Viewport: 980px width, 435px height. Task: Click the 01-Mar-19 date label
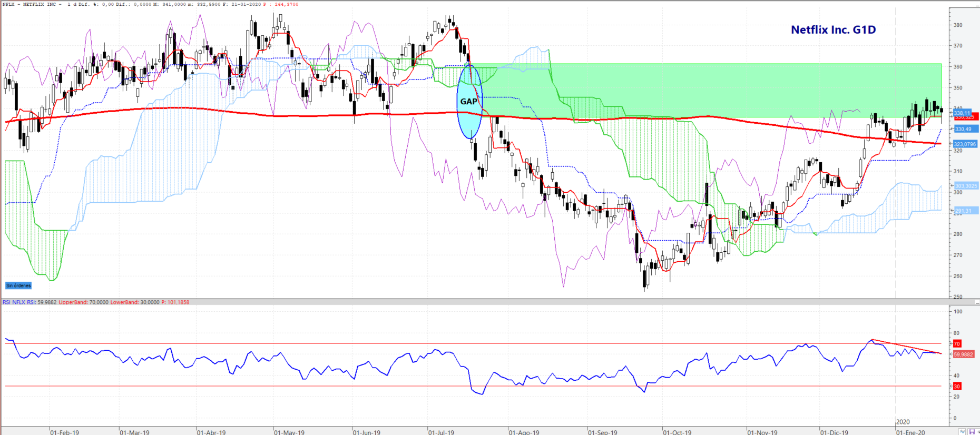coord(134,432)
